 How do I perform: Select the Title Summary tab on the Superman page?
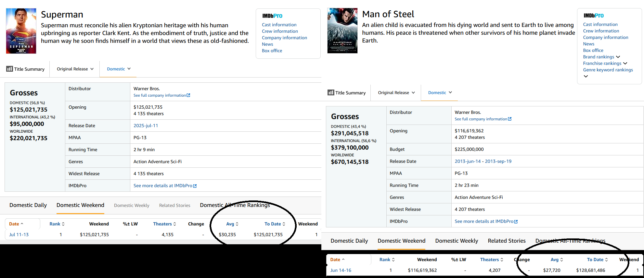pos(25,69)
